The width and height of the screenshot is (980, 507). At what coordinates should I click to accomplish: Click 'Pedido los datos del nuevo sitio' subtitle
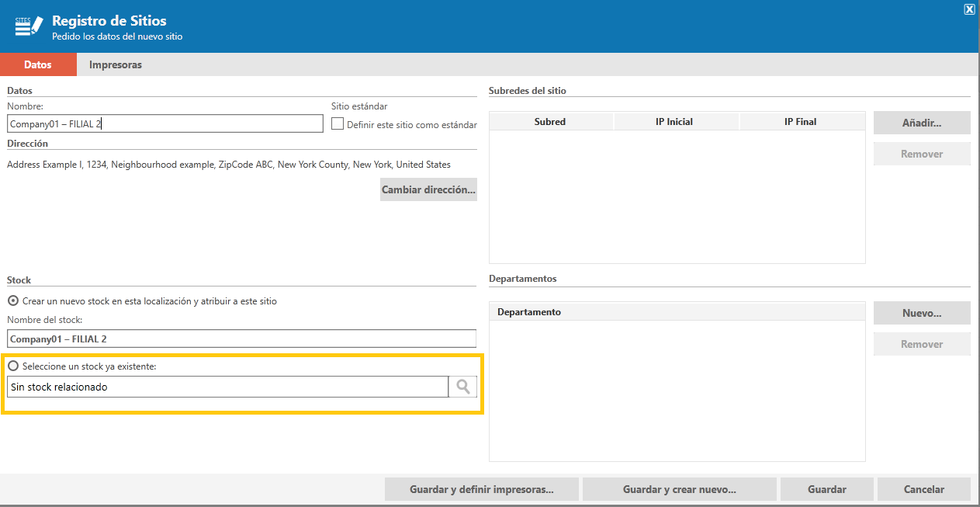(117, 36)
